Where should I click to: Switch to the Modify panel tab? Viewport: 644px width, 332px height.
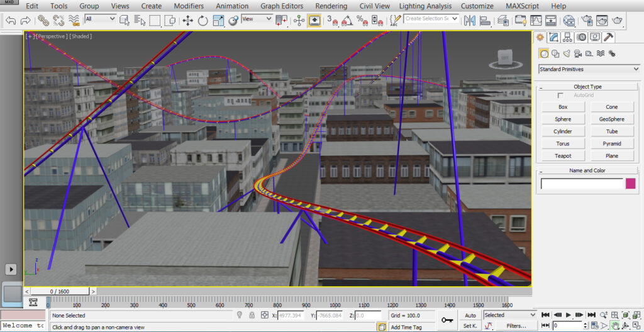pos(554,37)
